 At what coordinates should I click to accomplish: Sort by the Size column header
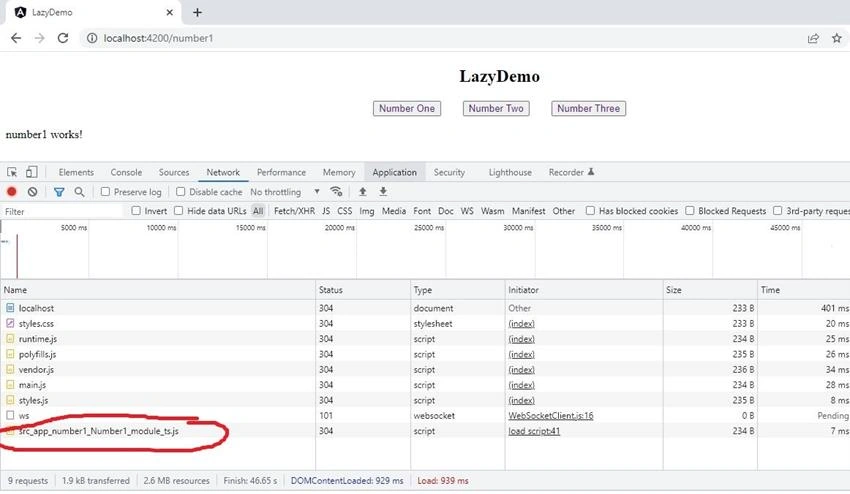[710, 290]
